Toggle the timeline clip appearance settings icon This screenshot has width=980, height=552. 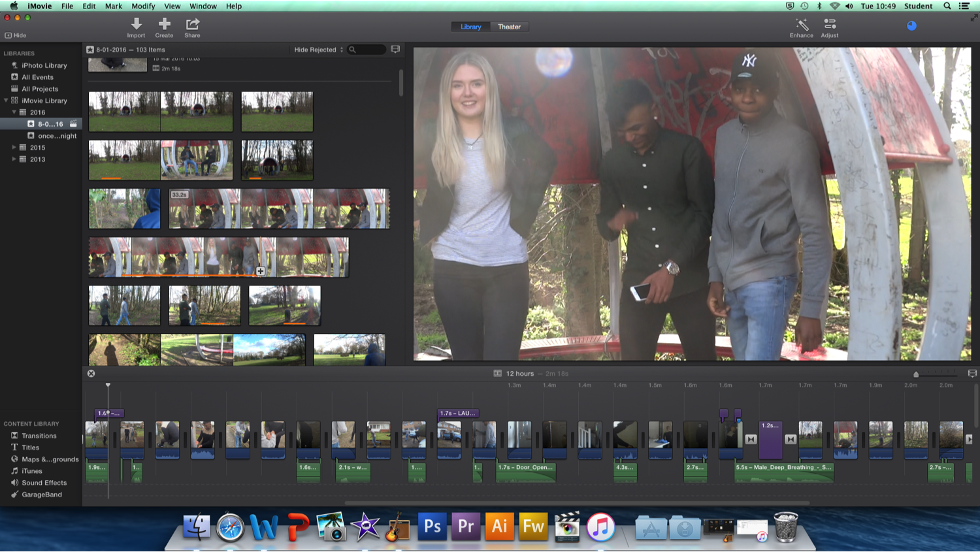(x=973, y=373)
